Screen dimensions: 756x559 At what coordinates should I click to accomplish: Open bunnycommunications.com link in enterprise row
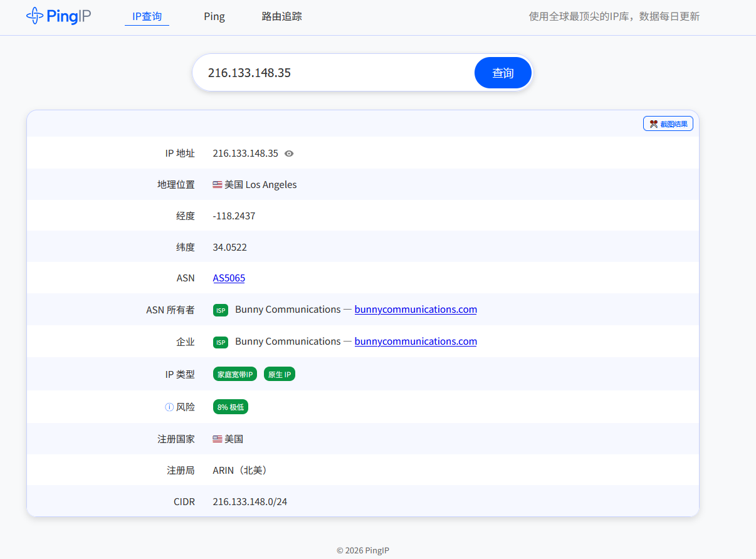(x=416, y=342)
